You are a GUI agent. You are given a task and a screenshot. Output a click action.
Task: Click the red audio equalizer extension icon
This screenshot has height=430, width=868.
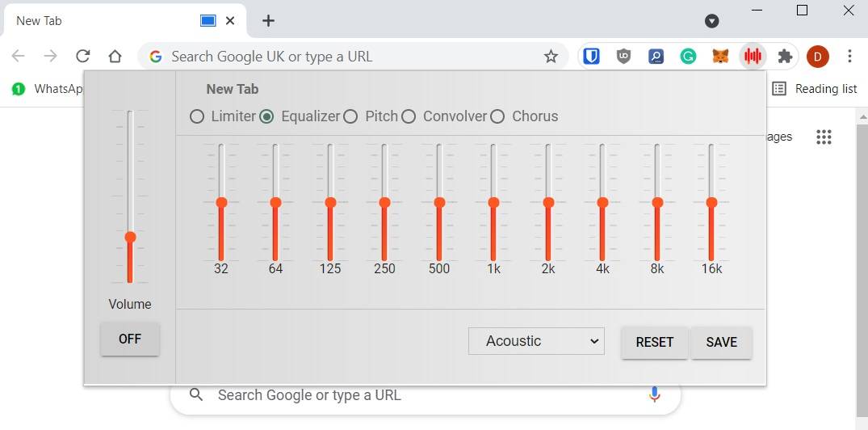[x=753, y=57]
